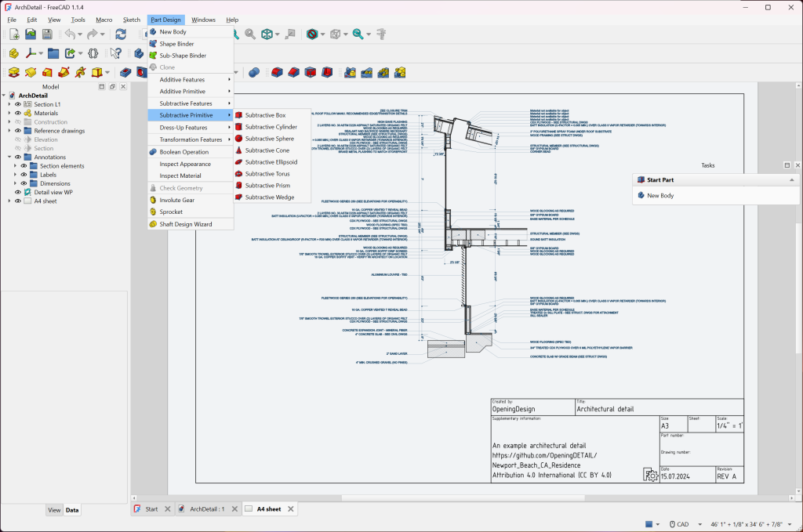The width and height of the screenshot is (803, 532).
Task: Click the What's This help cursor icon
Action: (116, 53)
